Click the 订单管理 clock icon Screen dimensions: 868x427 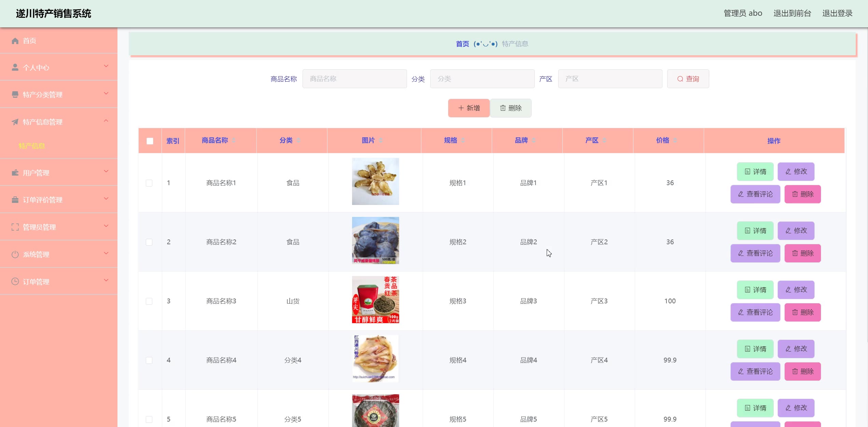click(x=15, y=282)
